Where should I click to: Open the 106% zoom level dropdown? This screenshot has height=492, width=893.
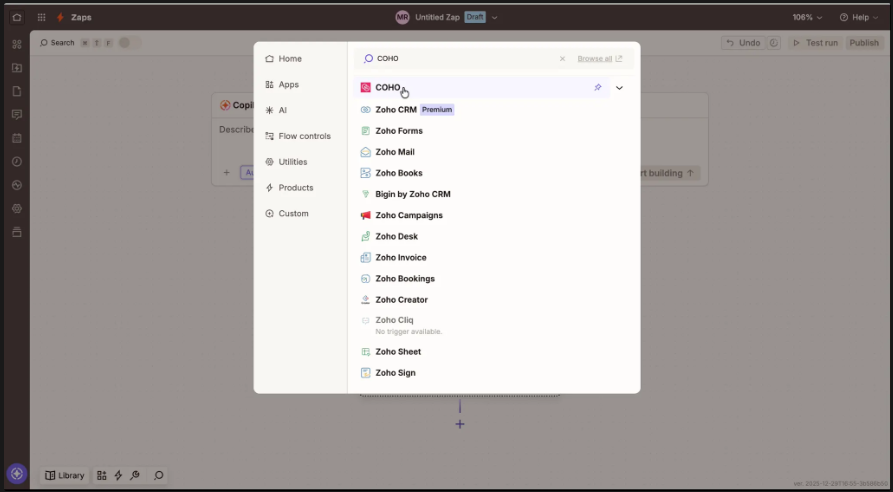[807, 17]
